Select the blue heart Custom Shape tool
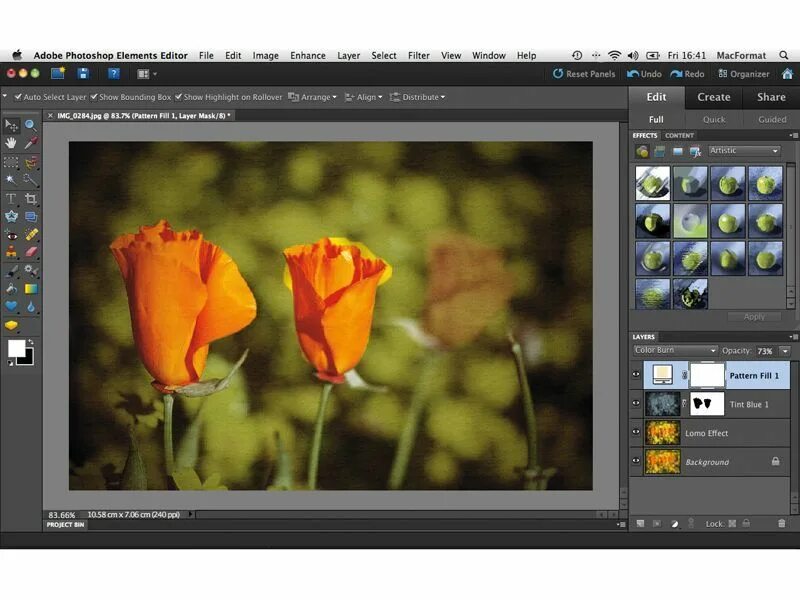800x600 pixels. coord(11,307)
